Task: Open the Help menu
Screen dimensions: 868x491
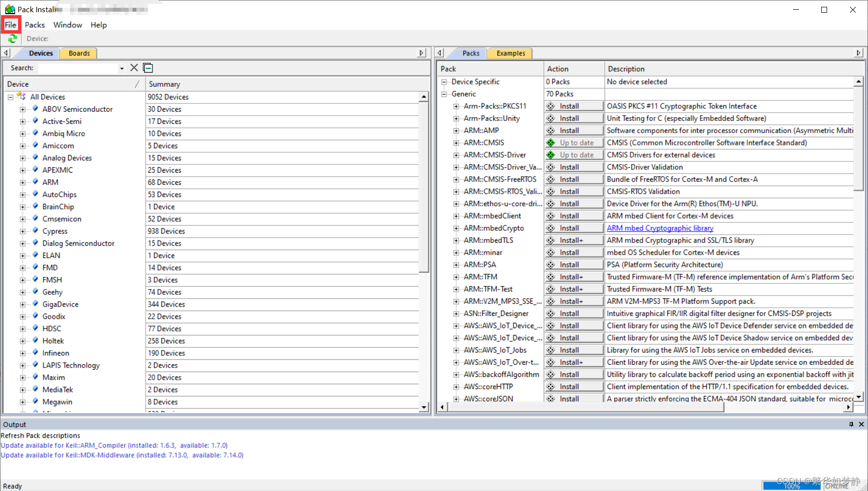Action: point(98,25)
